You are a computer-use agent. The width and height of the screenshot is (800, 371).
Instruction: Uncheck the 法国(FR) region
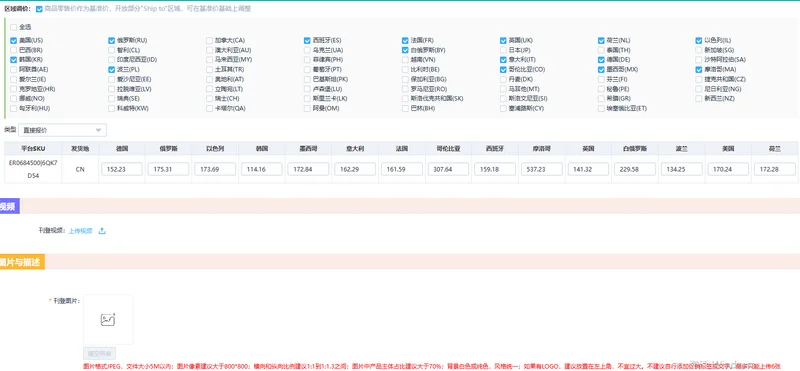pos(405,40)
